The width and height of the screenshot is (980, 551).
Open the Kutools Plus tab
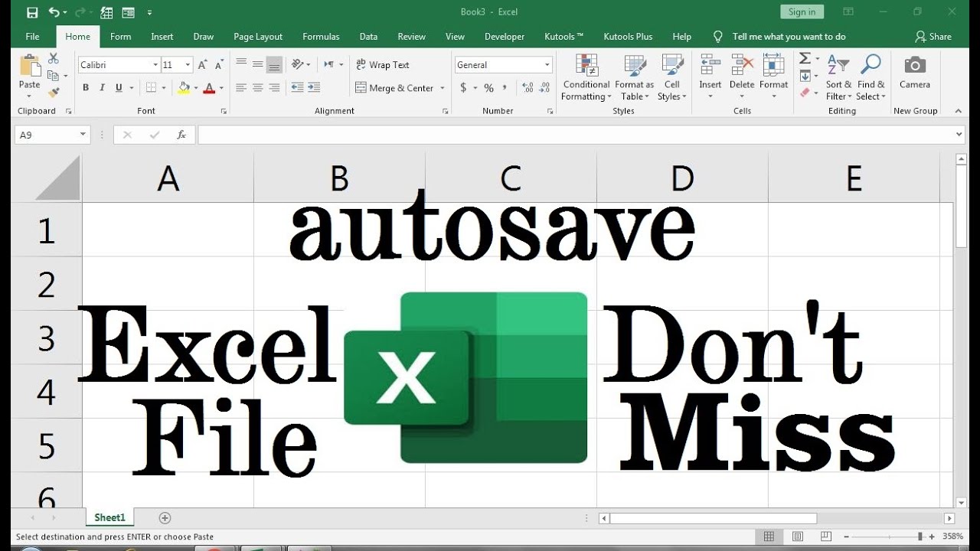[x=628, y=36]
